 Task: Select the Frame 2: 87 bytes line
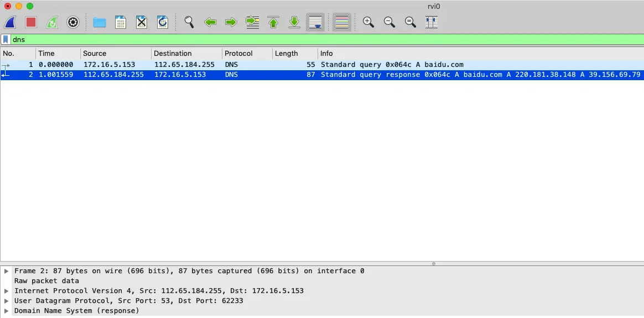coord(189,271)
